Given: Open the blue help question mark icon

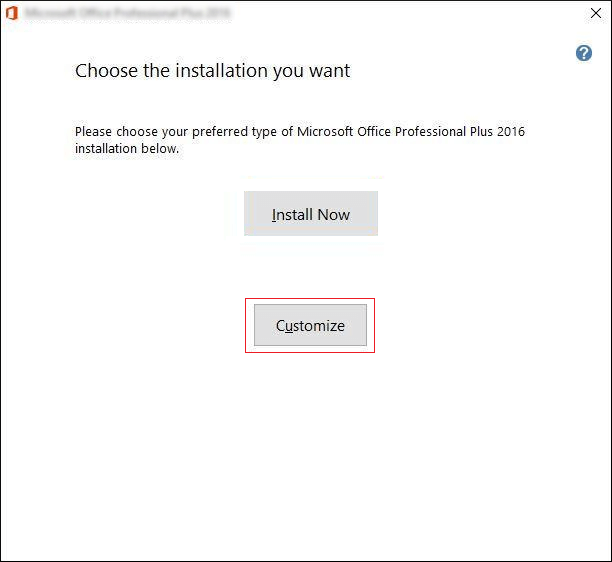Looking at the screenshot, I should point(584,53).
